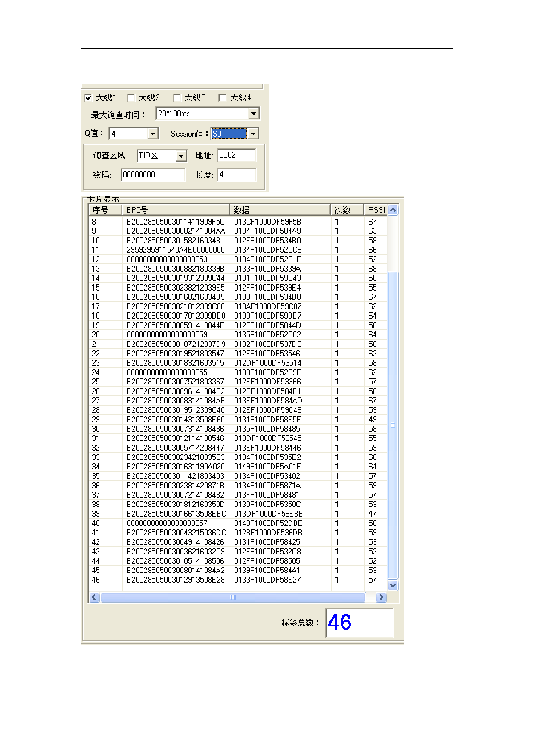This screenshot has width=534, height=756.
Task: Click the scroll up arrow in tag list
Action: click(393, 210)
